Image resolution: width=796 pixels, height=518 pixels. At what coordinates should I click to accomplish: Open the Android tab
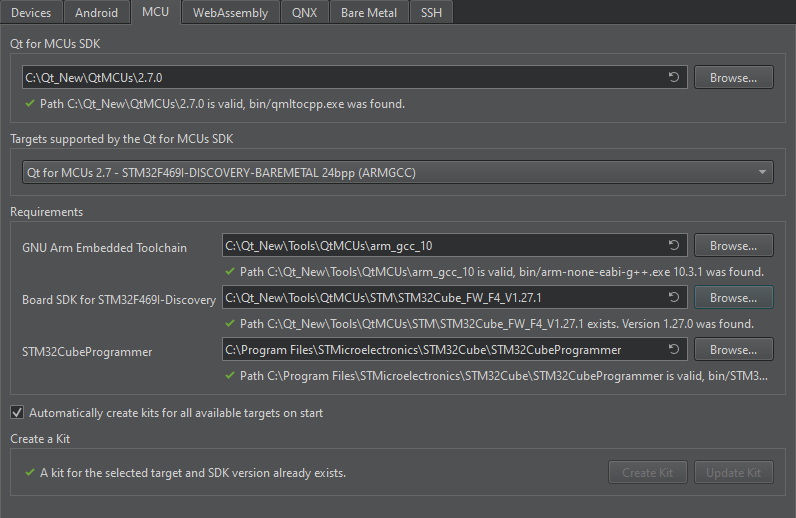pyautogui.click(x=96, y=13)
